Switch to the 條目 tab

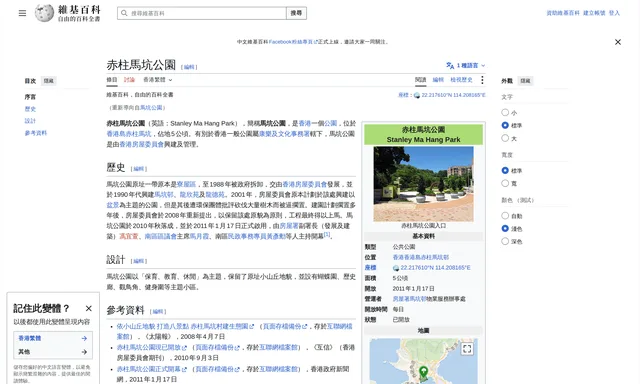coord(112,80)
